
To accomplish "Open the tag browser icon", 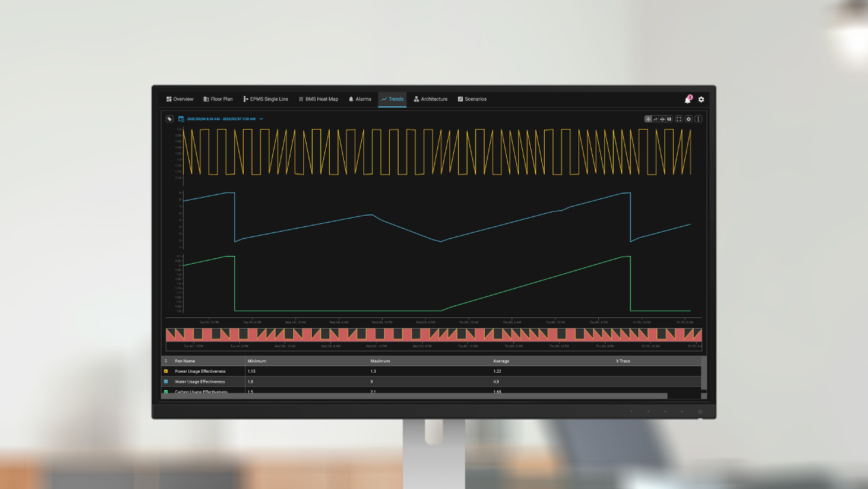I will pyautogui.click(x=170, y=119).
